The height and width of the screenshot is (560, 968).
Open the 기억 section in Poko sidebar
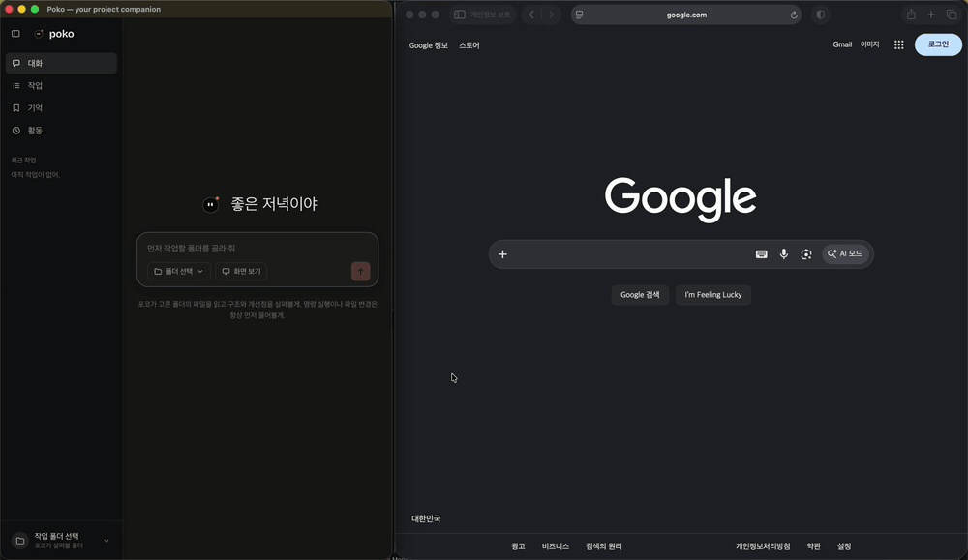tap(61, 108)
